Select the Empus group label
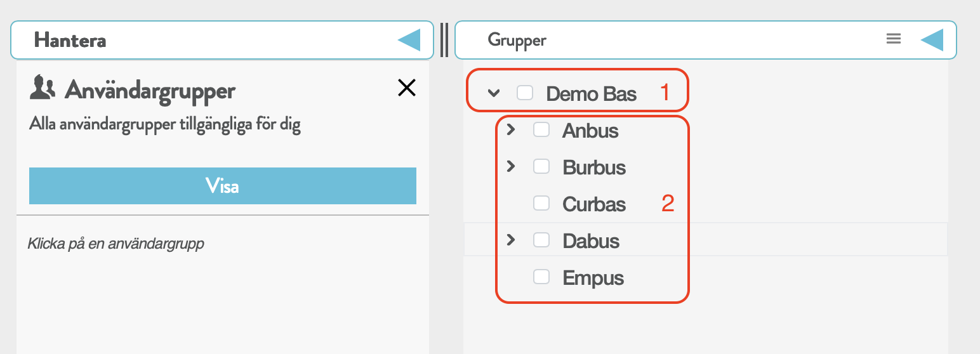The width and height of the screenshot is (980, 354). [593, 278]
